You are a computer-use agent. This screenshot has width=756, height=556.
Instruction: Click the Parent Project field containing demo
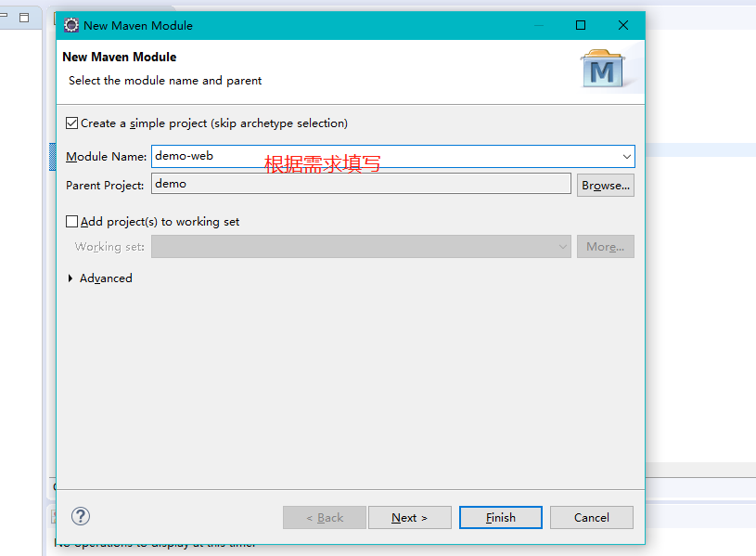[361, 184]
